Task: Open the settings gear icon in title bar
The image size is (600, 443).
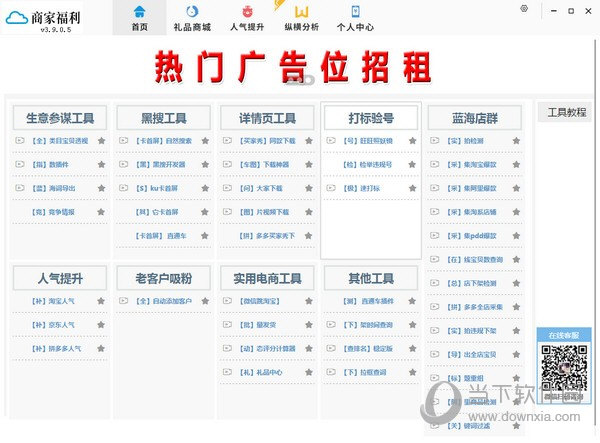Action: [x=524, y=9]
